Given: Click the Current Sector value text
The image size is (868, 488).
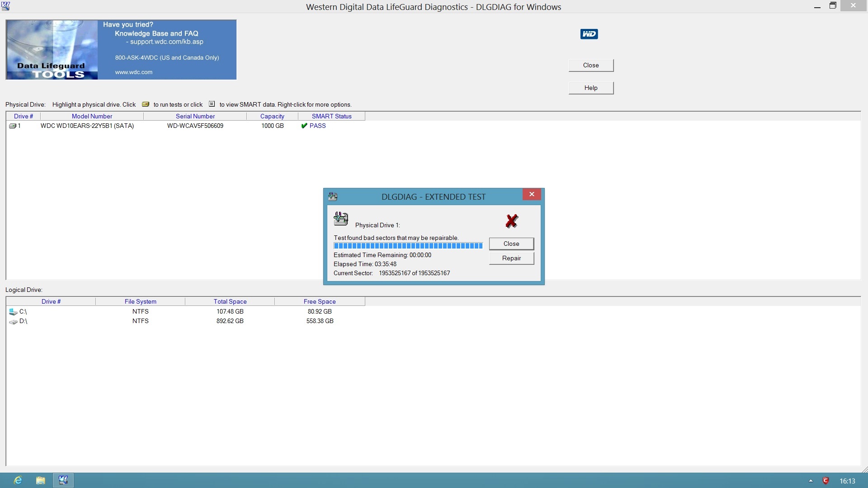Looking at the screenshot, I should (415, 273).
